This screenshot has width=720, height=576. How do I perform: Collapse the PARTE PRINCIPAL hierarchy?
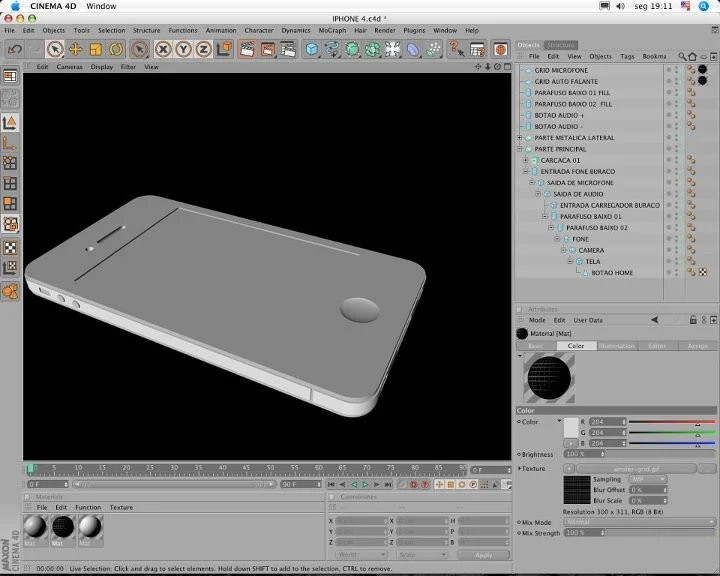(x=520, y=149)
